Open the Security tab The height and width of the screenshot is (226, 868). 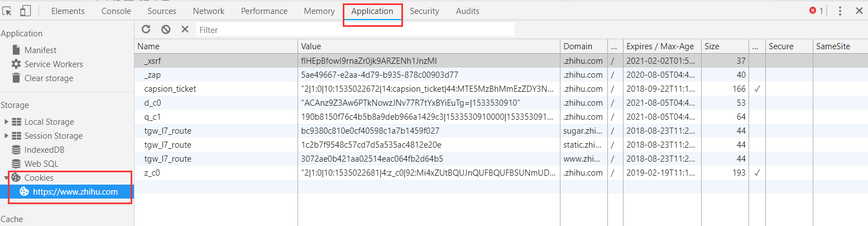(x=424, y=11)
